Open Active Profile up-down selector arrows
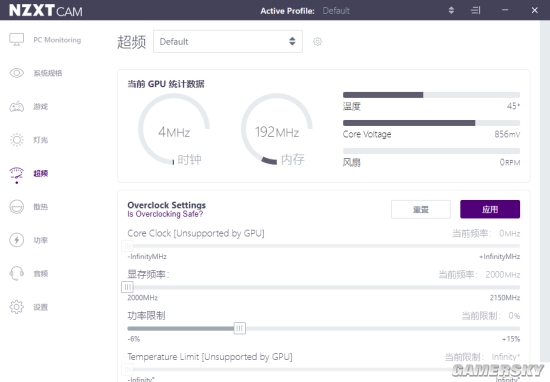The height and width of the screenshot is (382, 550). pyautogui.click(x=451, y=11)
